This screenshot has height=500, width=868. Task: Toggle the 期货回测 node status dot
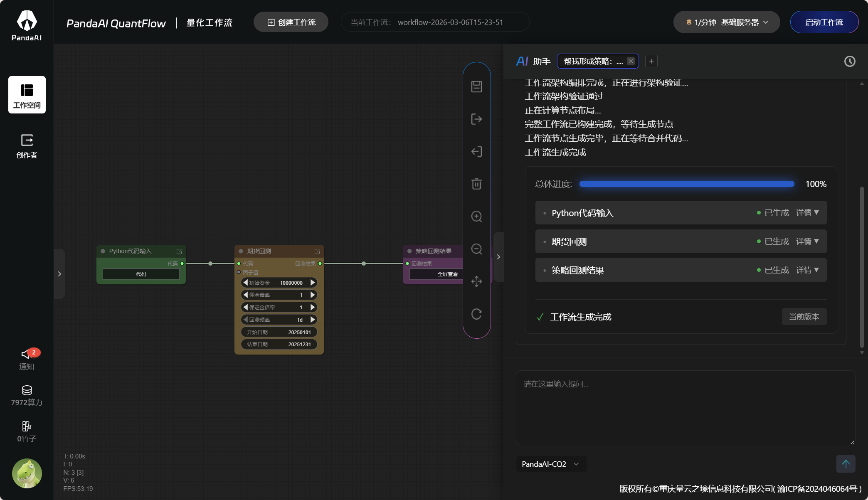point(241,251)
